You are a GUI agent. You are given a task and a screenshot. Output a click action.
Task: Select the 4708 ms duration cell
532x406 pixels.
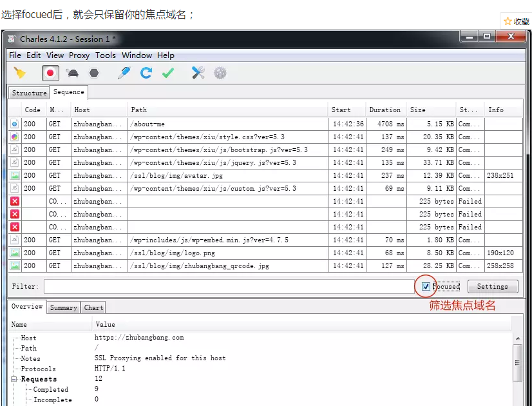tap(386, 124)
